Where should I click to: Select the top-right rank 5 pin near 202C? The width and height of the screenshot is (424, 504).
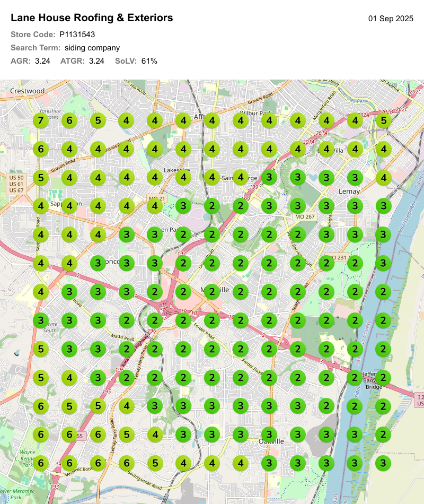[384, 120]
